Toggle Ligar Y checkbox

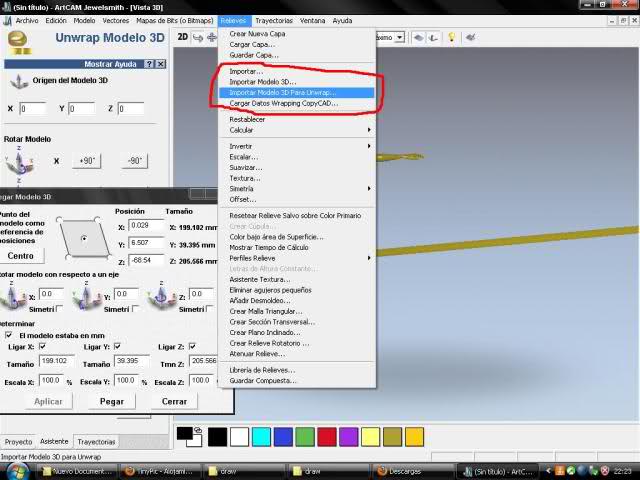[x=118, y=347]
